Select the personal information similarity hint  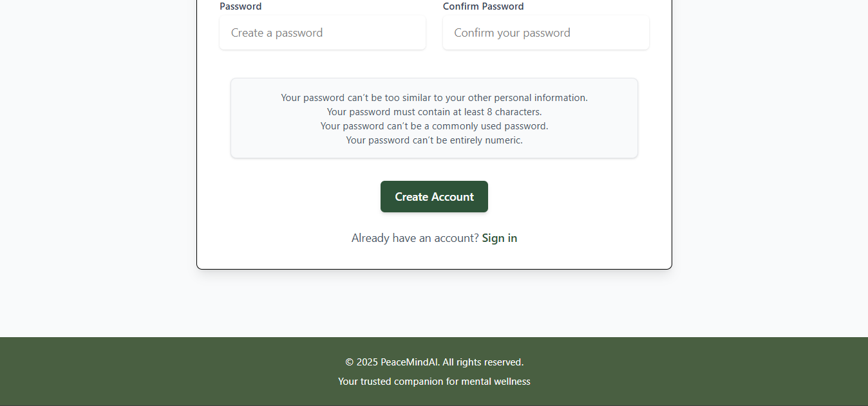[434, 98]
